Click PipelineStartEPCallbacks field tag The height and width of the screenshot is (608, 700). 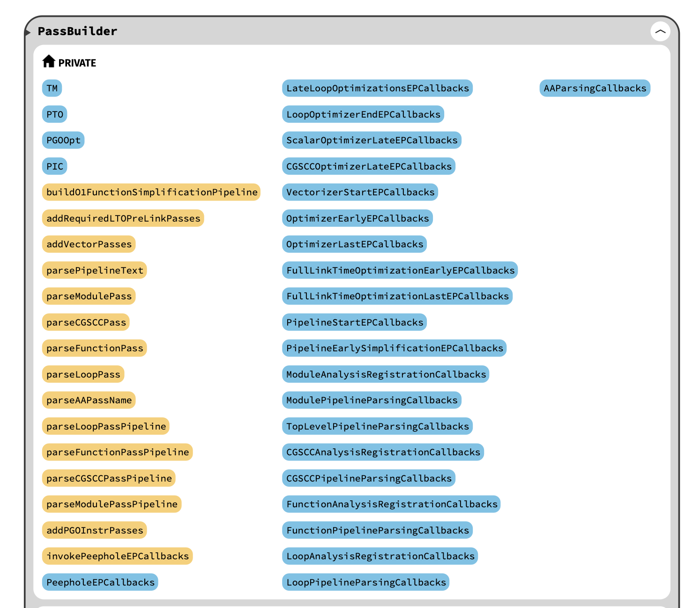[354, 322]
